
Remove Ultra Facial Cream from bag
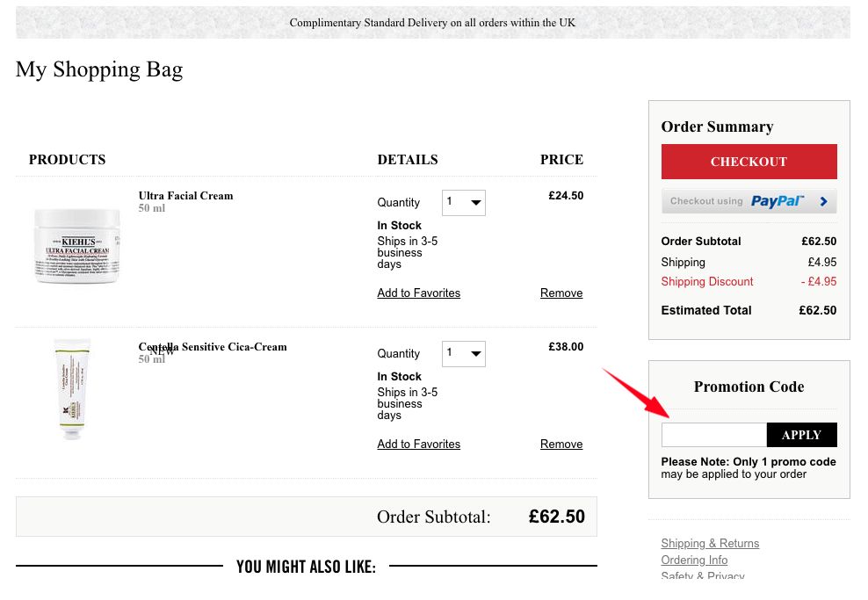click(561, 293)
